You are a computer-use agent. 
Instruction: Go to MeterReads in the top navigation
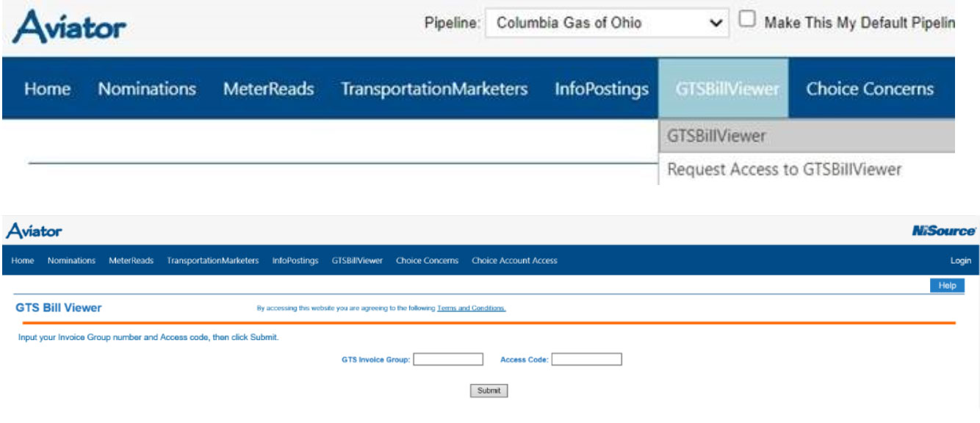coord(268,89)
